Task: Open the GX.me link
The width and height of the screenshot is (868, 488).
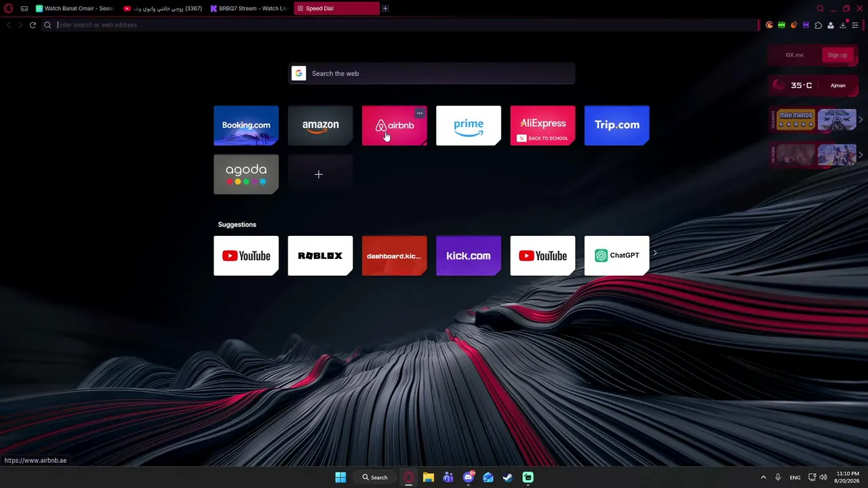Action: (x=795, y=55)
